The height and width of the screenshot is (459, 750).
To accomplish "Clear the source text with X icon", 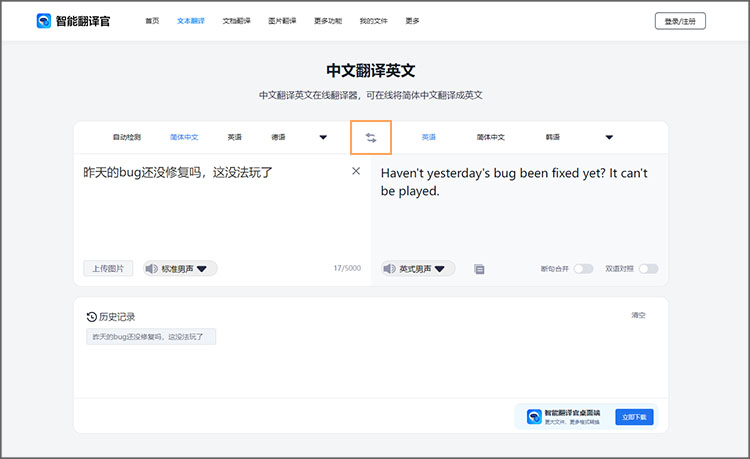I will (x=356, y=171).
